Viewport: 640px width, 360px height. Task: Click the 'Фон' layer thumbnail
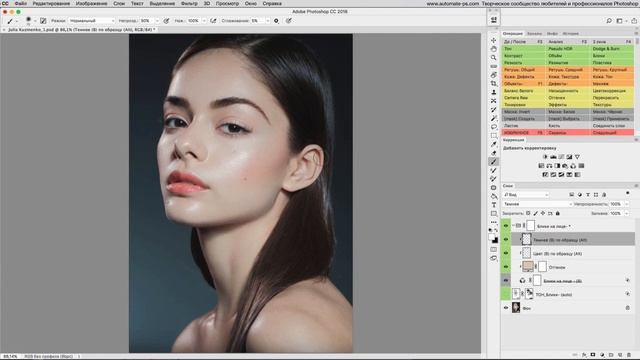tap(516, 308)
